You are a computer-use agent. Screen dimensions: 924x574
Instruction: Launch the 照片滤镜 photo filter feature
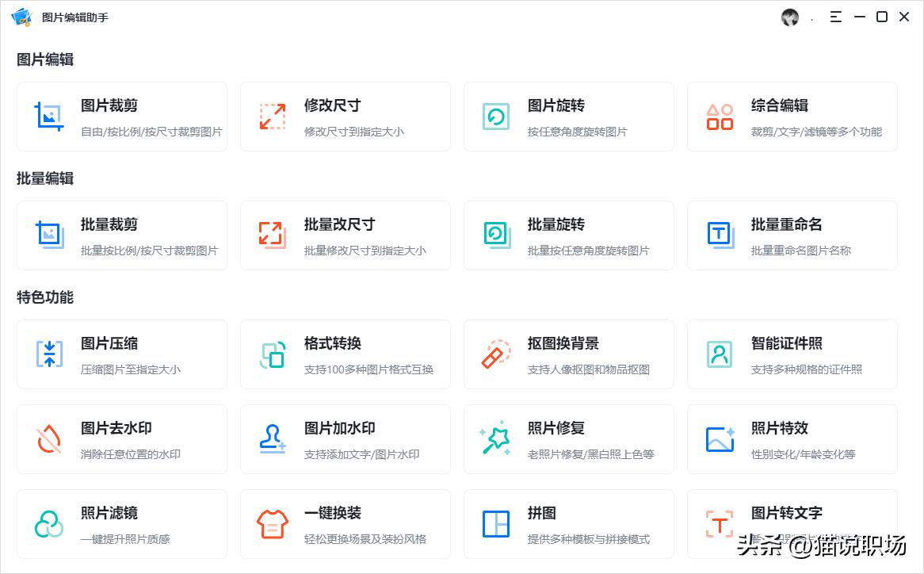pyautogui.click(x=48, y=523)
